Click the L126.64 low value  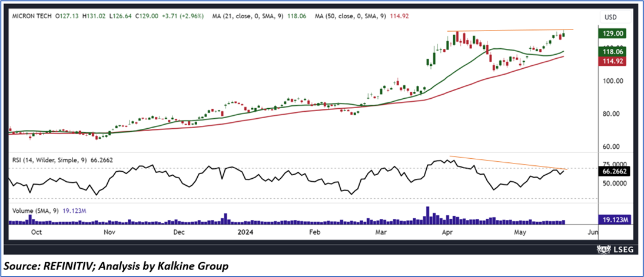click(x=121, y=16)
